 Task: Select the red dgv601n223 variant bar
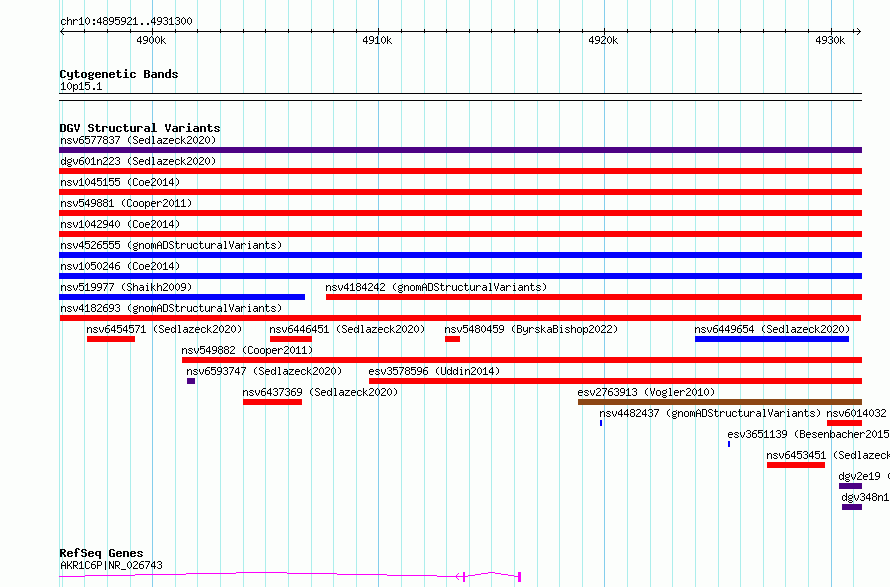[x=460, y=171]
